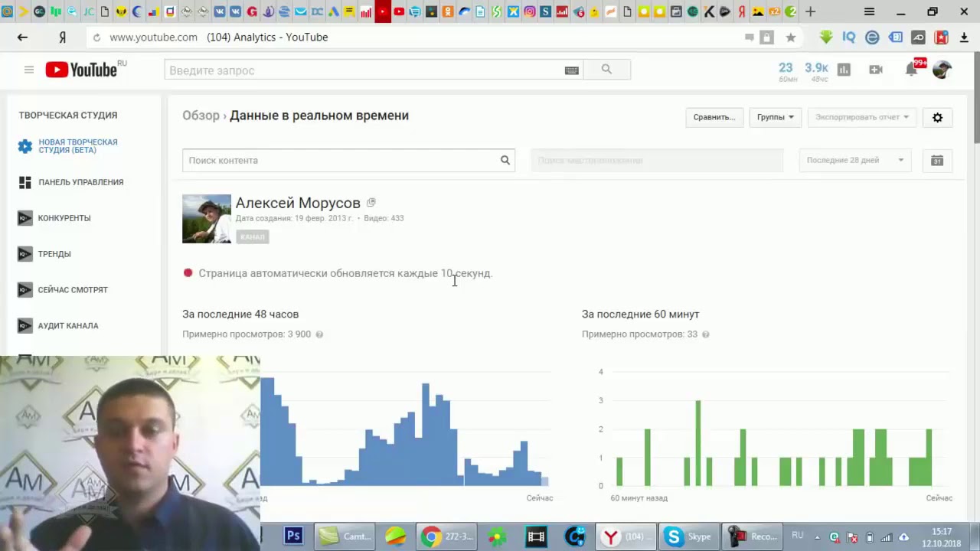
Task: Open Photoshop from the taskbar
Action: [x=293, y=536]
